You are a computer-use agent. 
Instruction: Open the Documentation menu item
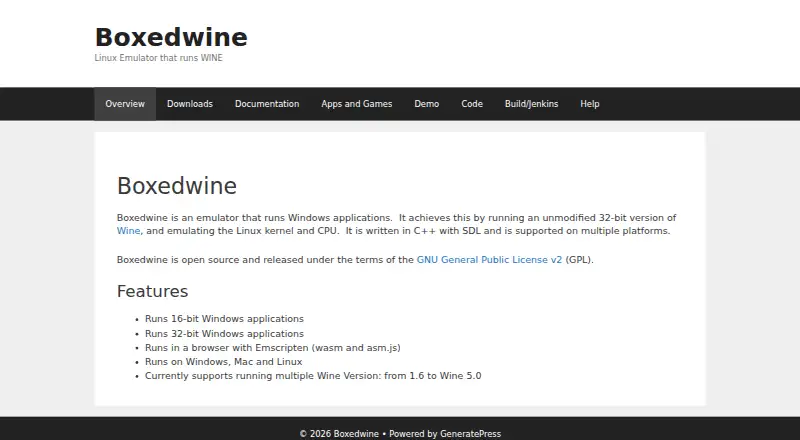[267, 104]
